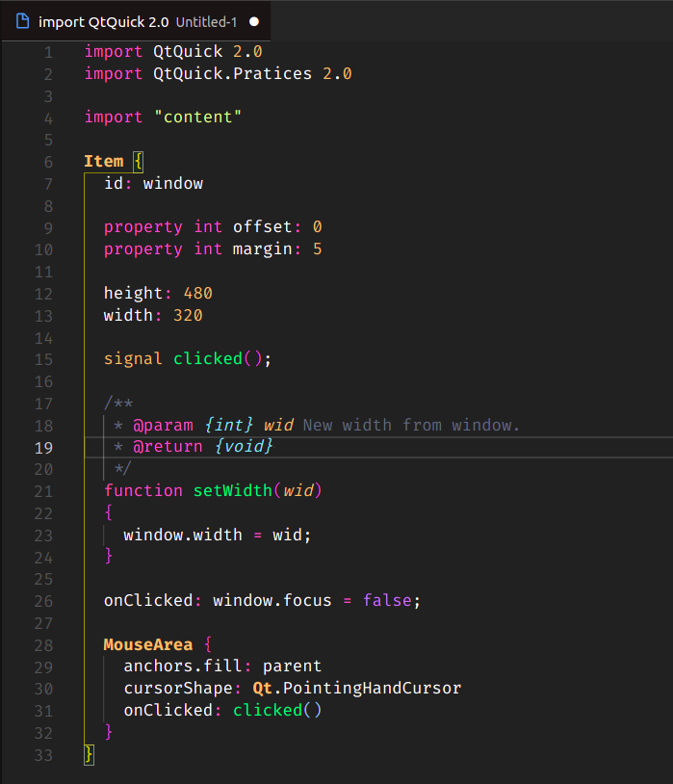
Task: Click line number 33 in the gutter
Action: click(43, 755)
